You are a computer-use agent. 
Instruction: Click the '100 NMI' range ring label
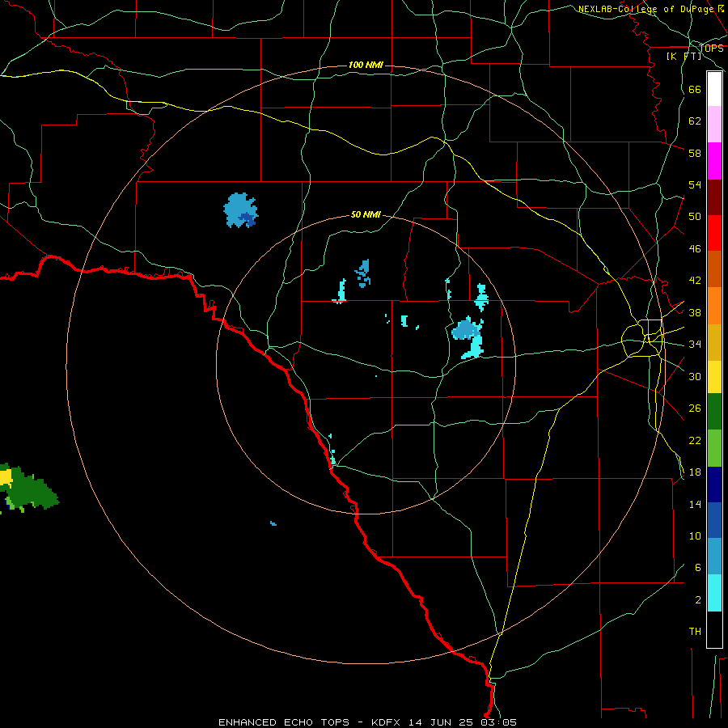[x=366, y=65]
